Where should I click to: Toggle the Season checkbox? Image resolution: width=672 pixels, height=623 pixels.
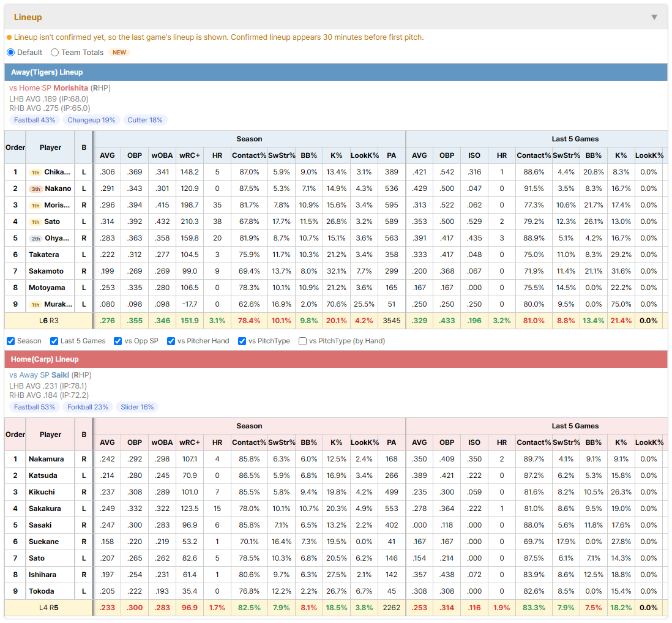(11, 341)
